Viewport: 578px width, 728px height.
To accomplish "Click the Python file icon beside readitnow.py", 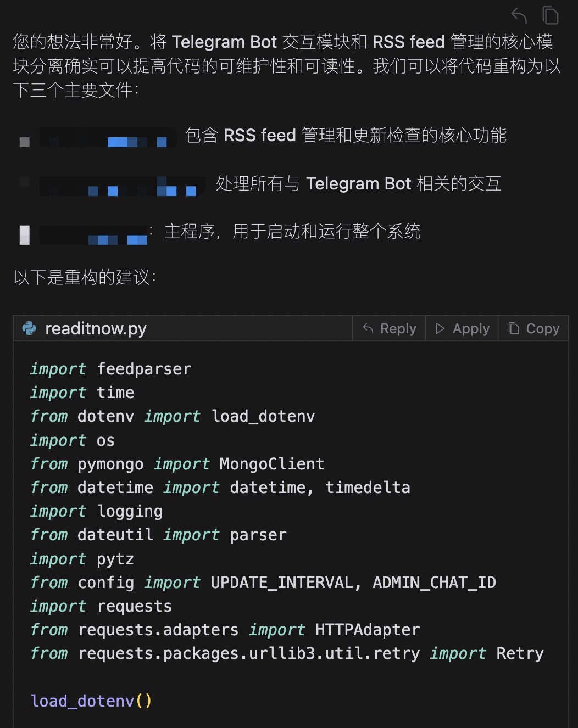I will 29,328.
